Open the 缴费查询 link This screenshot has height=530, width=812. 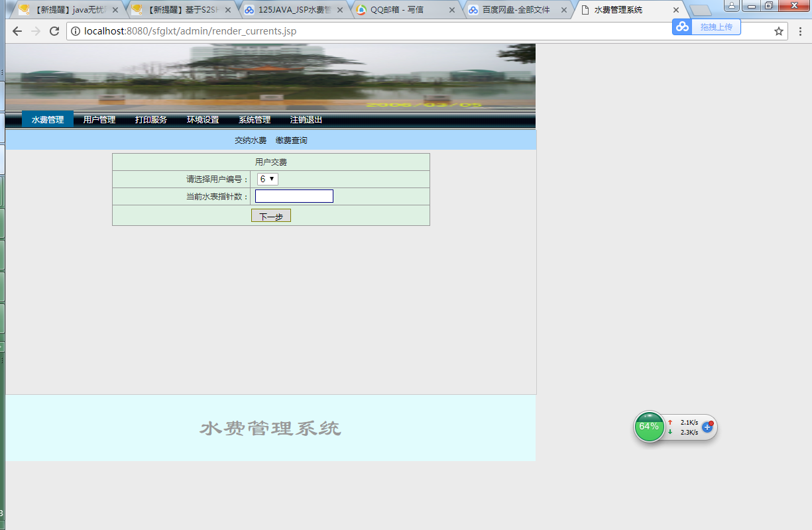tap(292, 140)
